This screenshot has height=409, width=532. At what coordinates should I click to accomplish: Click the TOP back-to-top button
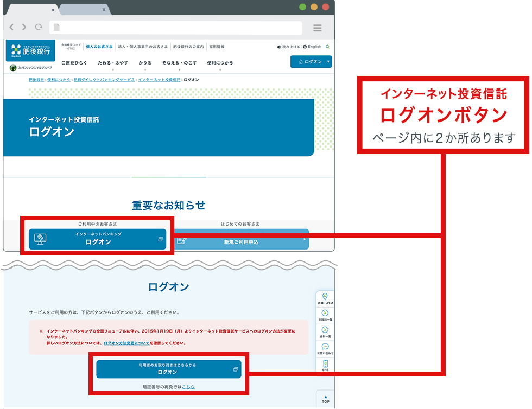tap(325, 399)
